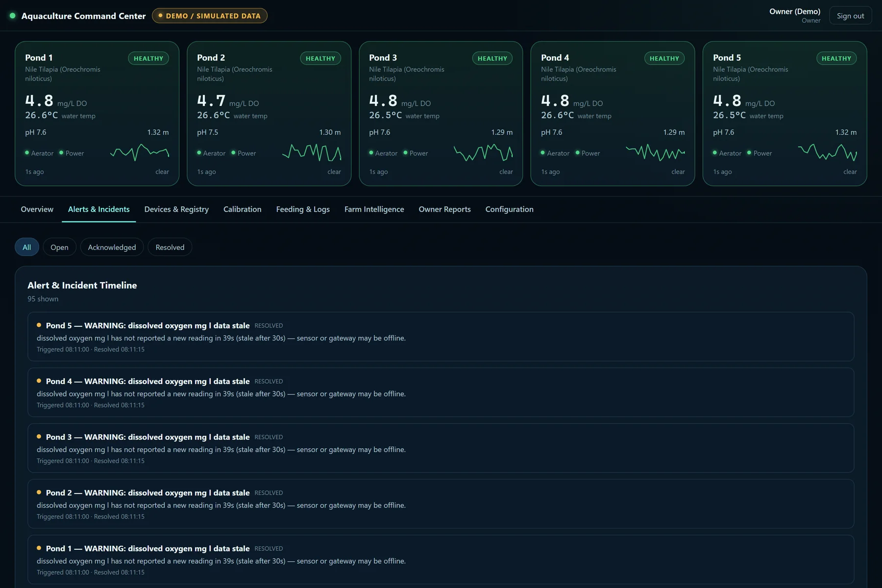Click Pond 3 HEALTHY badge
Screen dimensions: 882x588
[492, 58]
